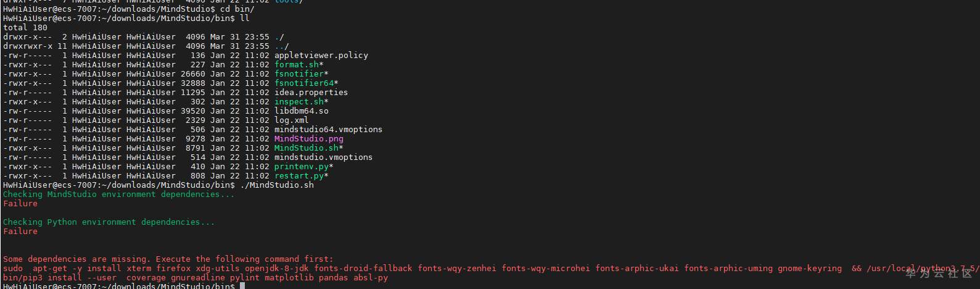Click the log.xml file name
Image resolution: width=980 pixels, height=289 pixels.
coord(291,120)
